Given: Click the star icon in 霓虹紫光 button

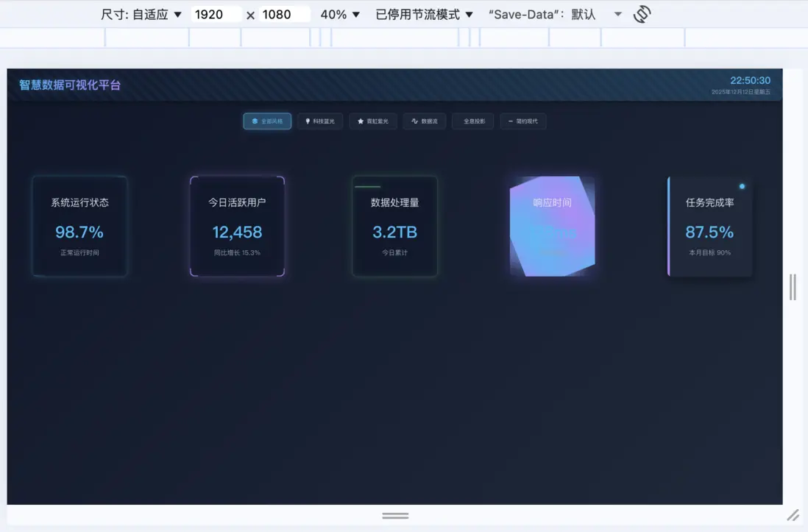Looking at the screenshot, I should click(x=361, y=121).
